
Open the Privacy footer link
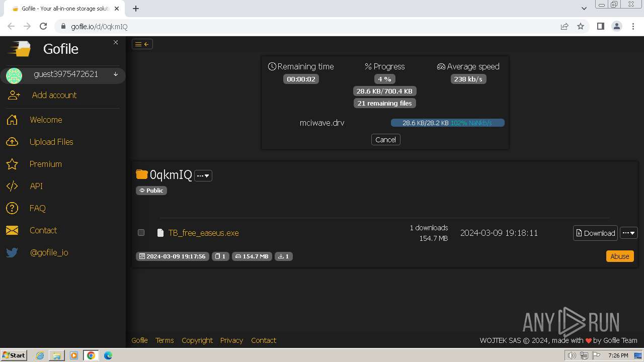231,340
